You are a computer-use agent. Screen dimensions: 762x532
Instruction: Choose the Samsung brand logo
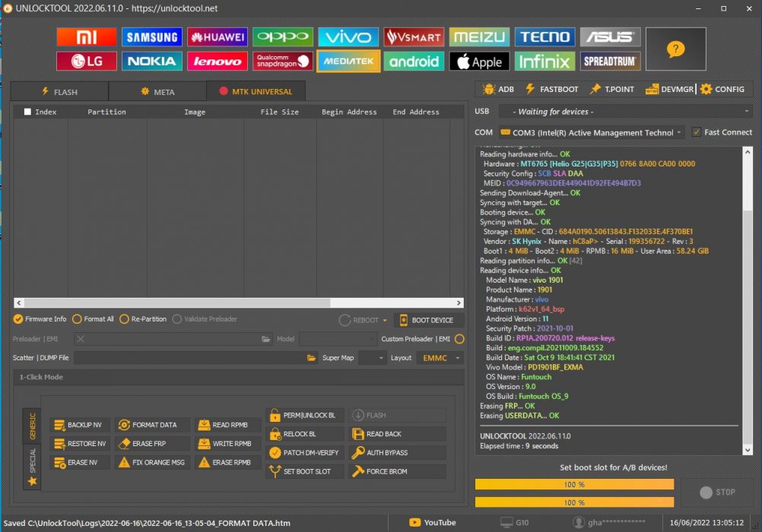pos(152,37)
